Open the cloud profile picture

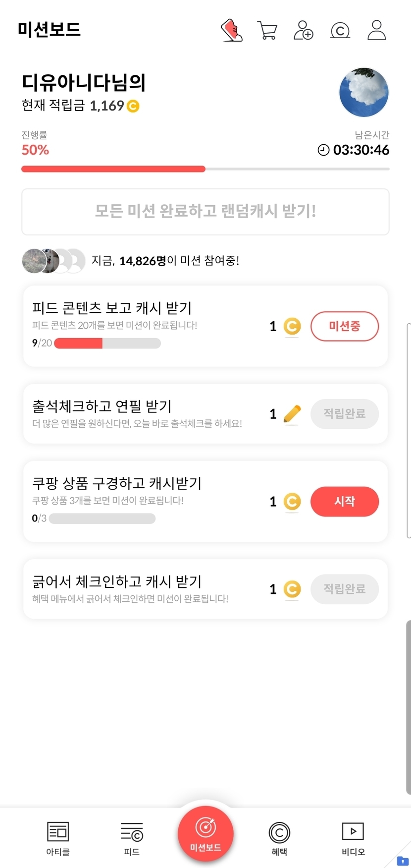(x=364, y=93)
